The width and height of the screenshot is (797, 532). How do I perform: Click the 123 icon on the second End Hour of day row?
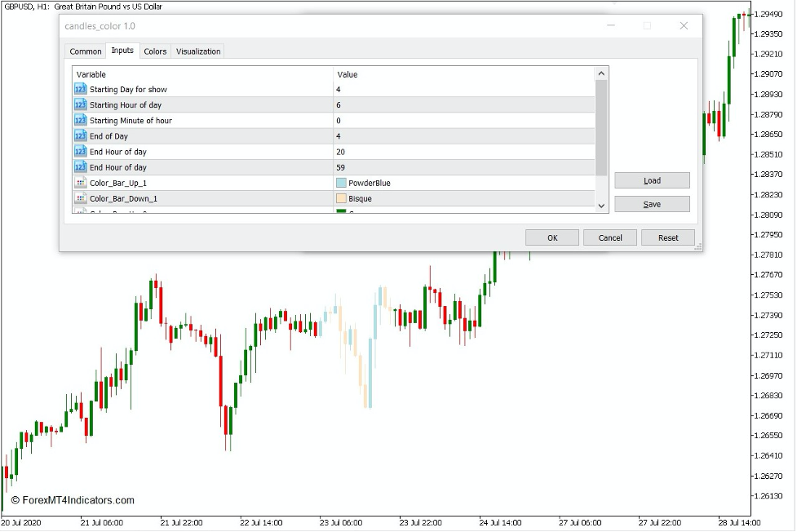click(80, 166)
